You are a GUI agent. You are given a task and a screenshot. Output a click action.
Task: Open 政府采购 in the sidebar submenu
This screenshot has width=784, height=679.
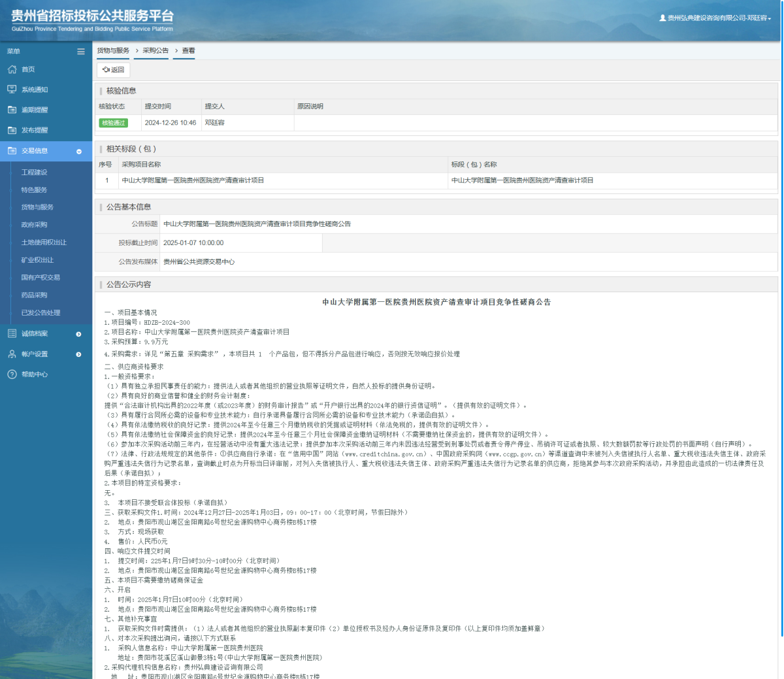pyautogui.click(x=34, y=225)
